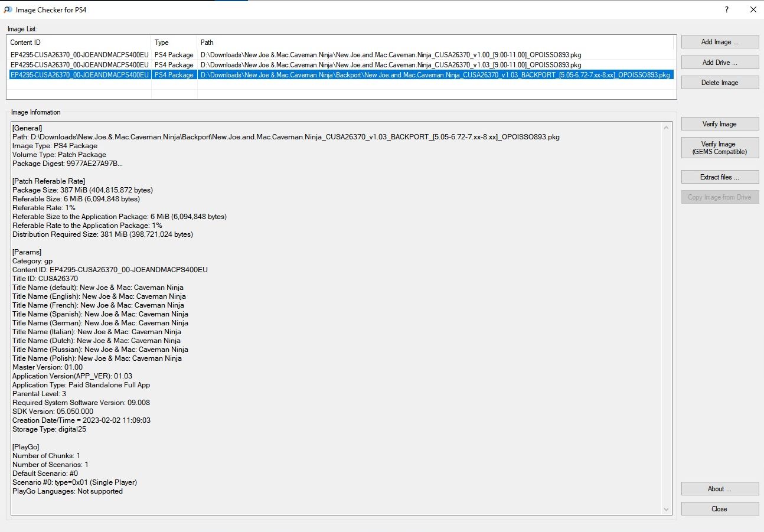Close the window with the X button
The height and width of the screenshot is (532, 764).
(x=753, y=9)
